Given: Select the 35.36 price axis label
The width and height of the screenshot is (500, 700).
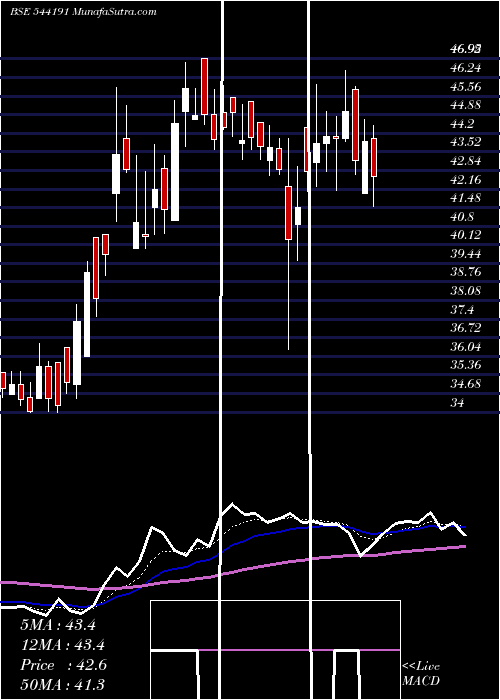Looking at the screenshot, I should tap(466, 365).
